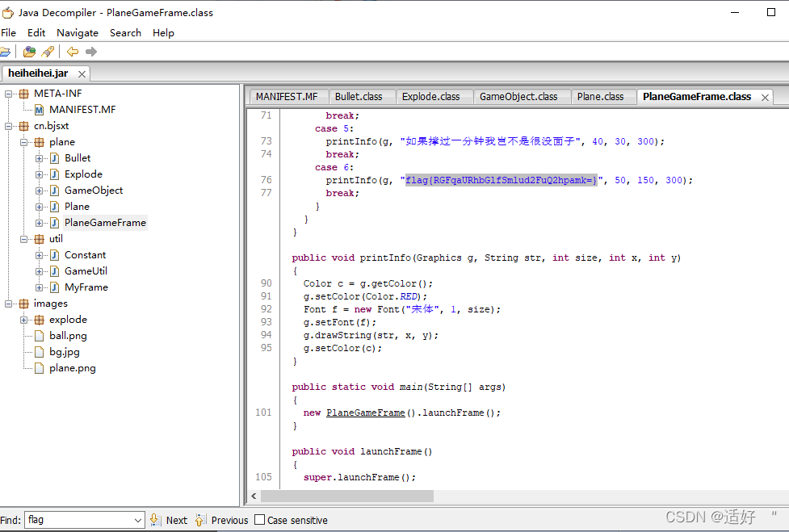Click the META-INF package icon

(23, 94)
